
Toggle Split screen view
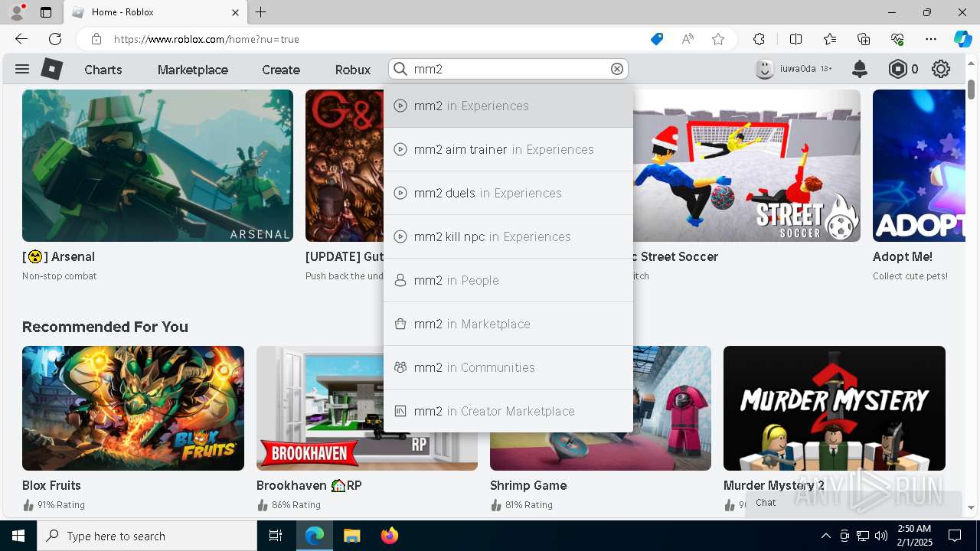(795, 39)
